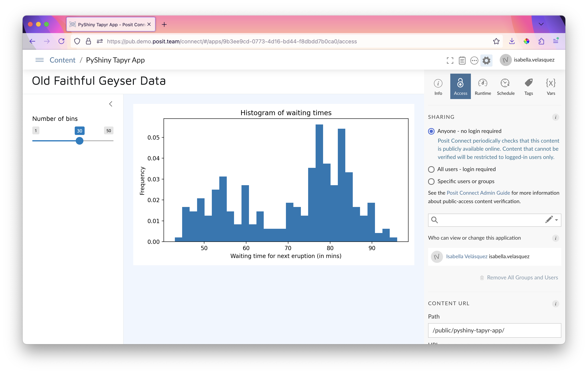The height and width of the screenshot is (374, 588).
Task: Open the browser tab list chevron
Action: pos(541,24)
